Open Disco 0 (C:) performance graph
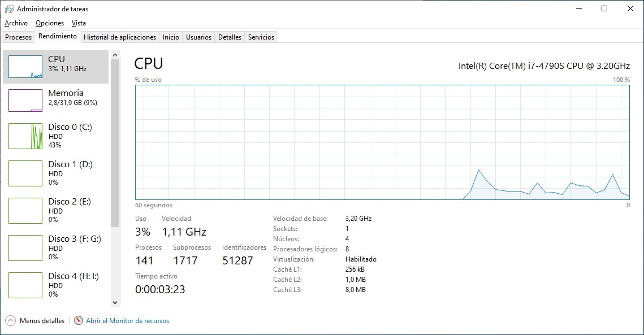This screenshot has width=644, height=335. click(x=25, y=136)
